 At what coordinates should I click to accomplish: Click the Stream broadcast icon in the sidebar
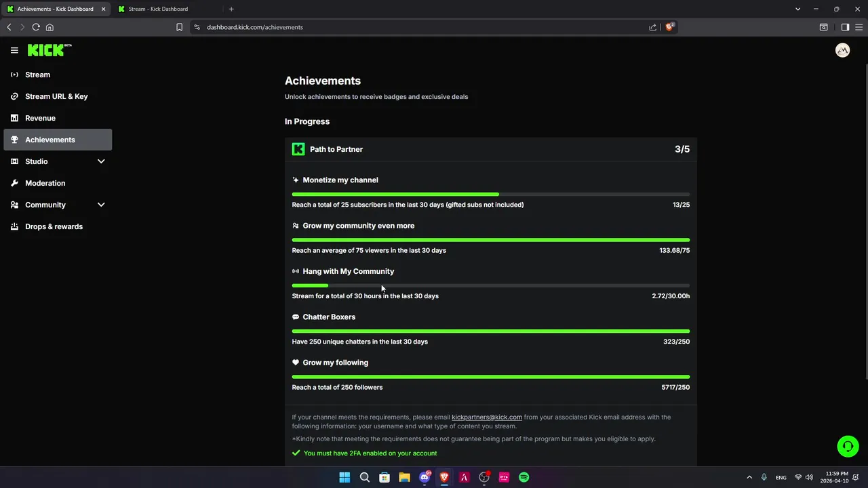click(x=14, y=75)
